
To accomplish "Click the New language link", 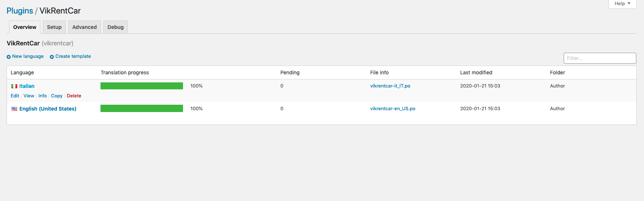I will (x=28, y=56).
